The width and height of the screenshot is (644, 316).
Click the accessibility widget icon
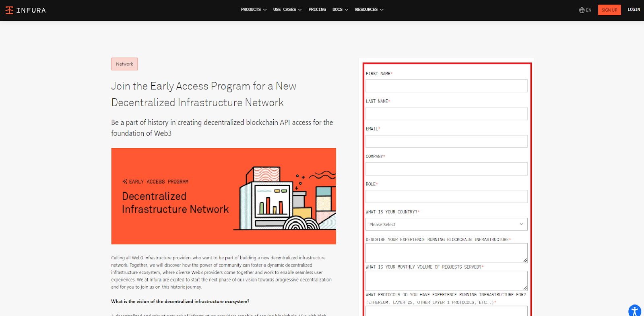click(x=635, y=311)
